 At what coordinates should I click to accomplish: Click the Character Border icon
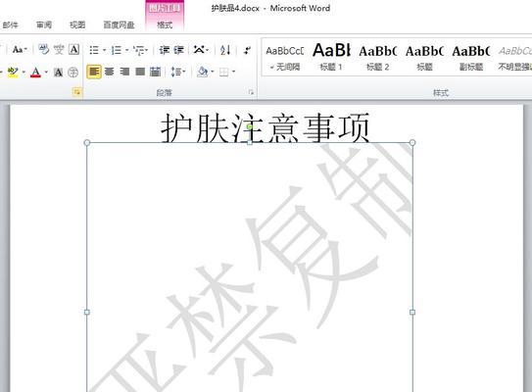point(73,50)
